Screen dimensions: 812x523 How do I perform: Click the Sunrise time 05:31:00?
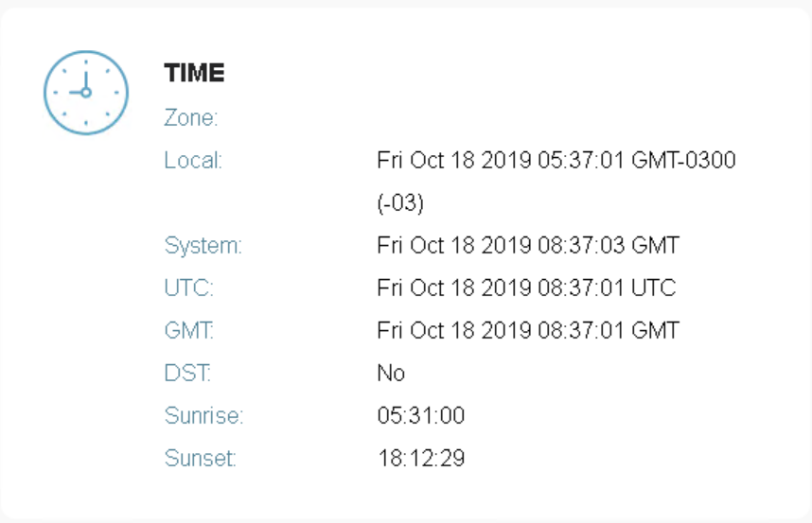click(421, 416)
